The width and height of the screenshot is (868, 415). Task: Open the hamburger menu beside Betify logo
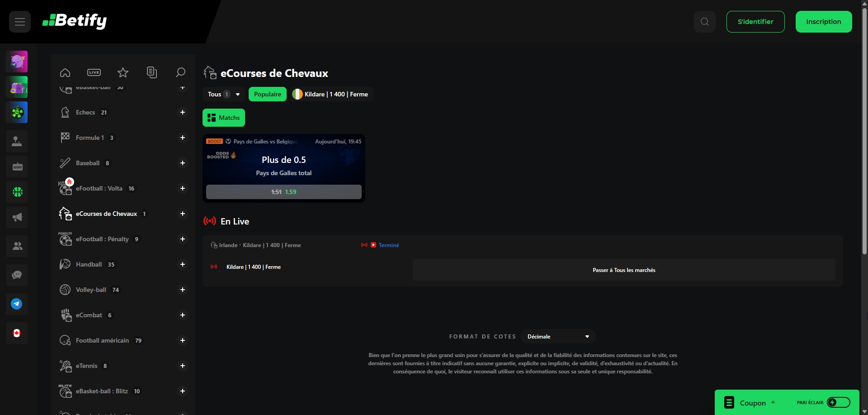[x=20, y=22]
